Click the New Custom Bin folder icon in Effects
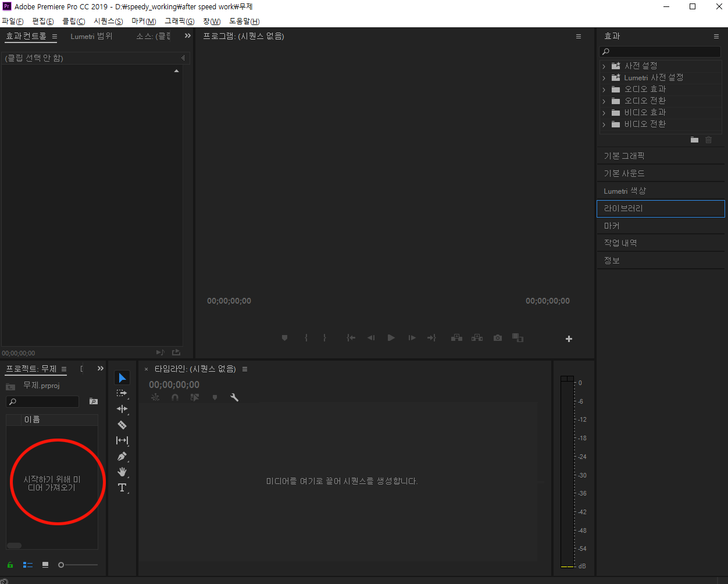728x584 pixels. [694, 140]
